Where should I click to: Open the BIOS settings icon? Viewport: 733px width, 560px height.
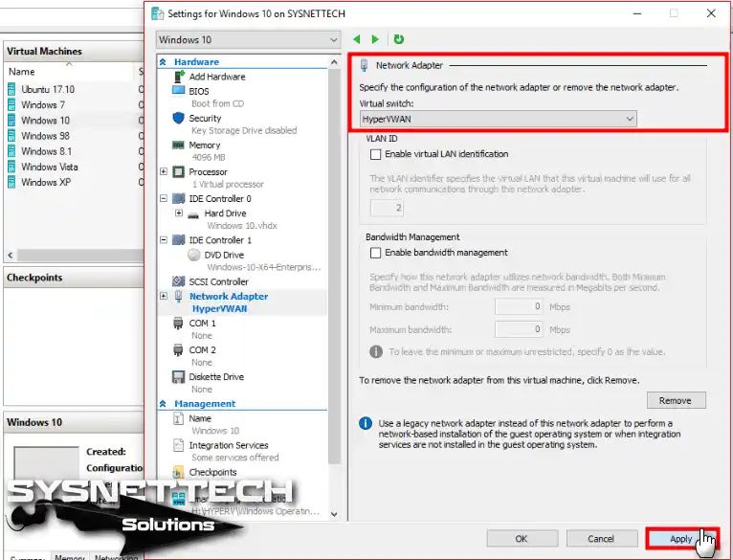[179, 91]
